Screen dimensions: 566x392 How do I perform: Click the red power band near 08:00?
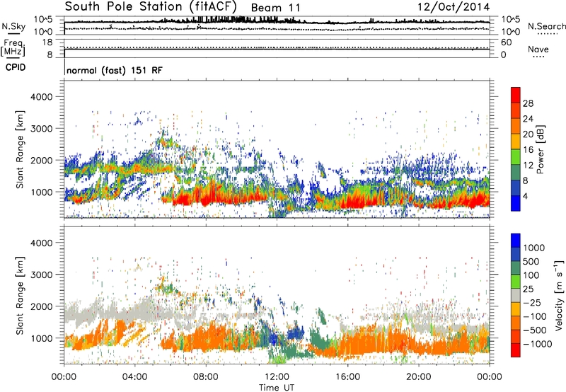[207, 200]
